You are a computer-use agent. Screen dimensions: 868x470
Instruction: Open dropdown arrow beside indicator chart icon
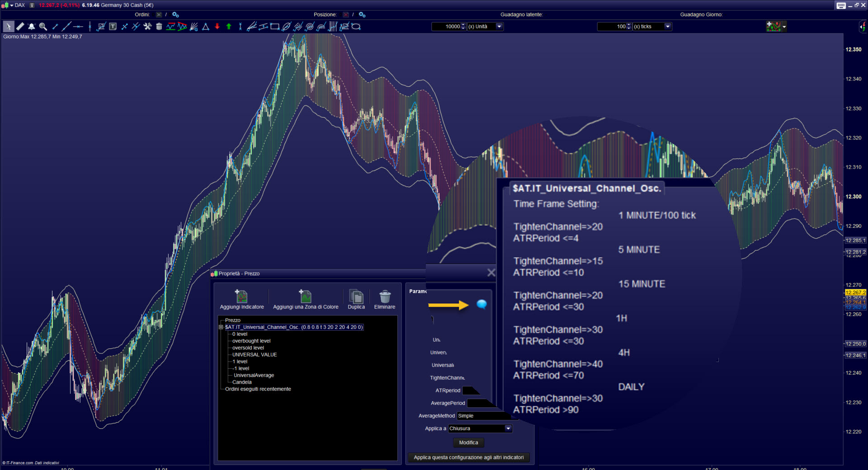(x=784, y=27)
